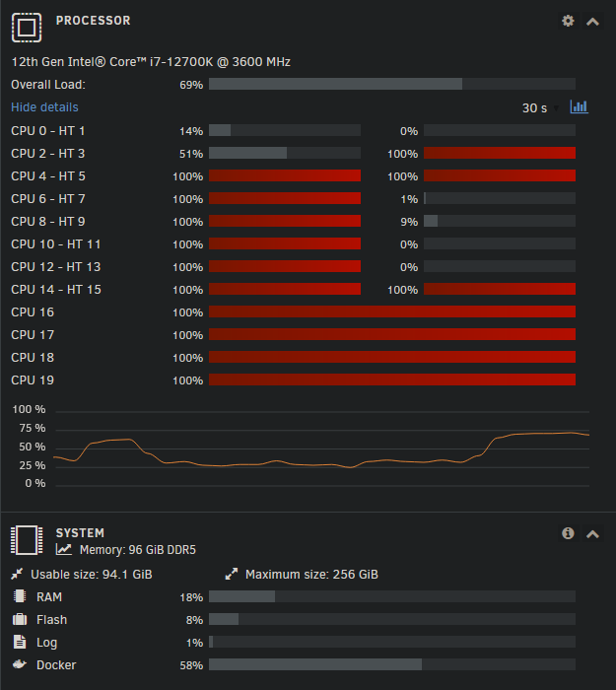
Task: Click the Maximum size expand icon
Action: point(232,574)
